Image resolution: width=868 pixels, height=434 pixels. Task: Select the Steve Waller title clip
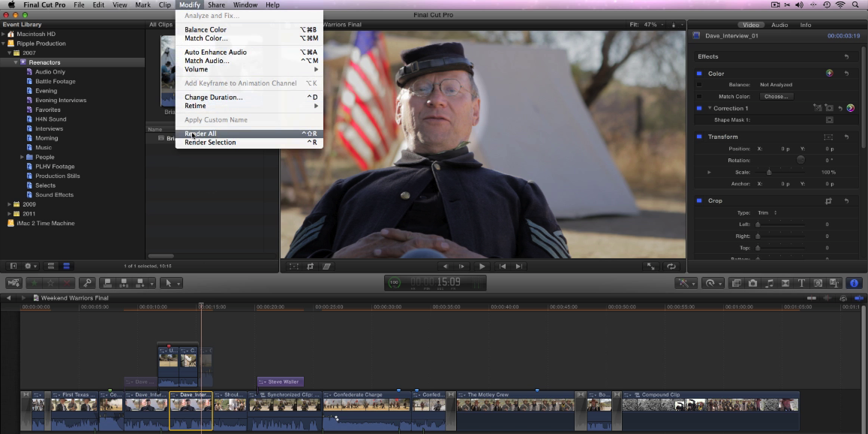[280, 382]
